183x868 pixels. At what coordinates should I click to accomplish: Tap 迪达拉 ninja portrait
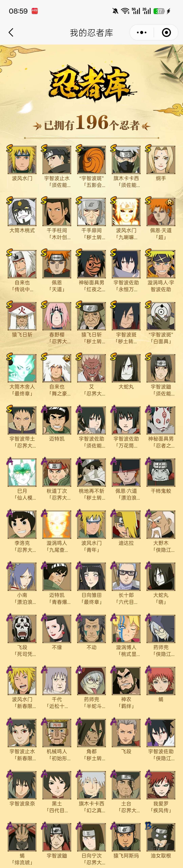pyautogui.click(x=126, y=525)
